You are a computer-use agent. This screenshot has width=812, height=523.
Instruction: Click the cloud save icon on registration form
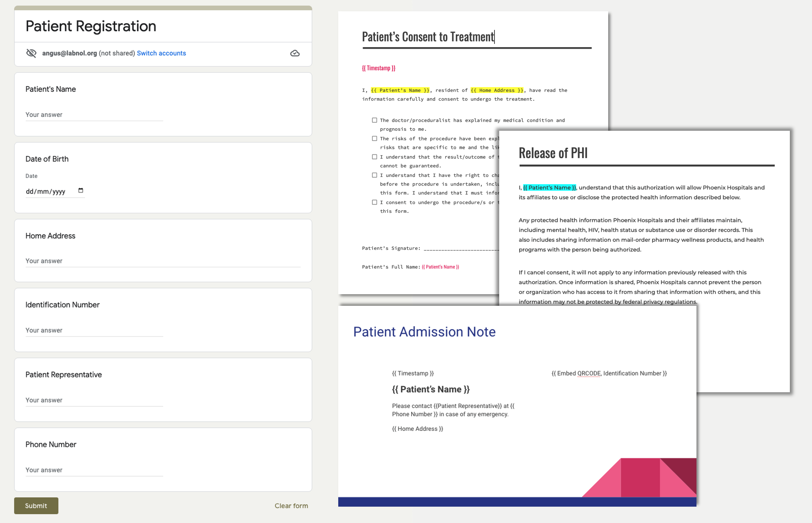pos(295,53)
